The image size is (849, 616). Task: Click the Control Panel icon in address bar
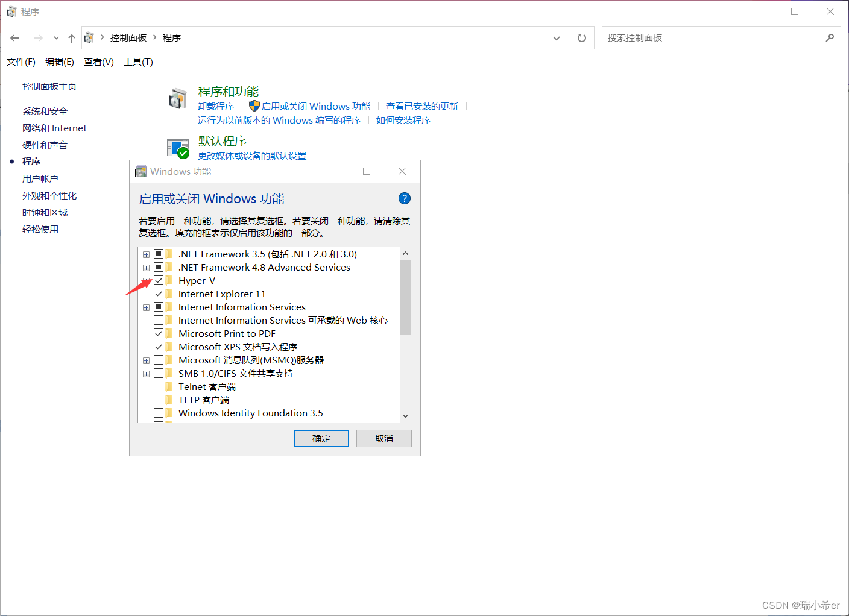[x=89, y=37]
